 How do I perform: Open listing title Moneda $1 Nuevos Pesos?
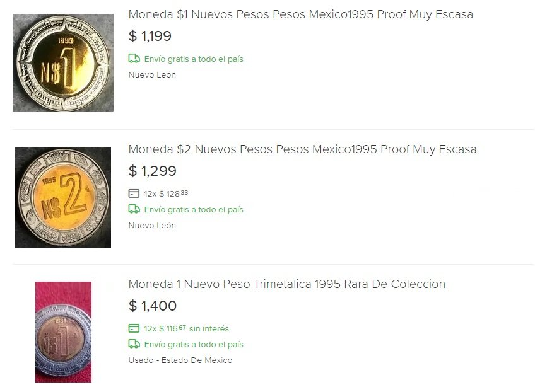(300, 14)
